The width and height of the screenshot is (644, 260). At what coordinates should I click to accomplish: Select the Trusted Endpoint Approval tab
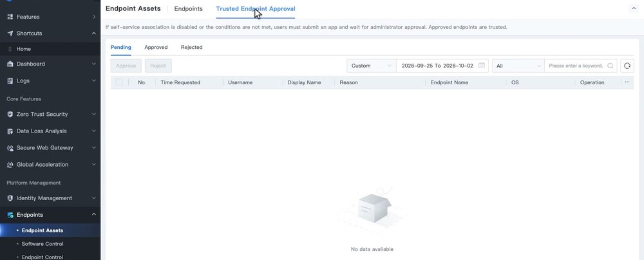coord(256,8)
